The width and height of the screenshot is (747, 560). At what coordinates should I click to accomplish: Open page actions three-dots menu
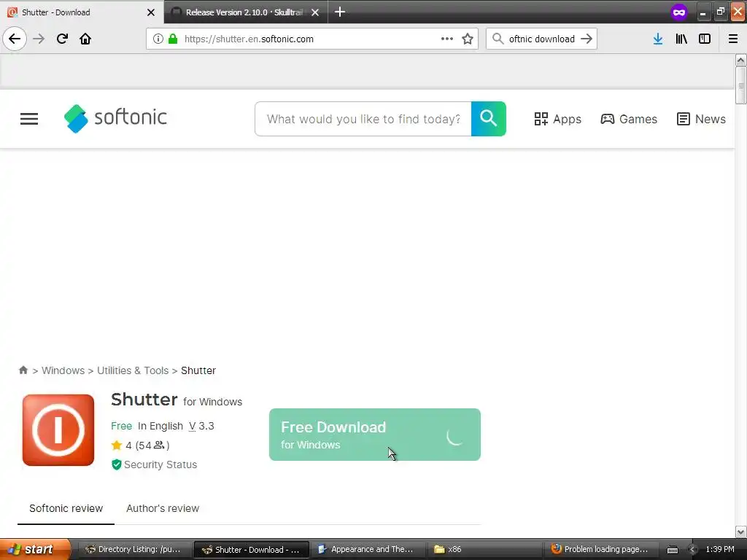point(447,39)
